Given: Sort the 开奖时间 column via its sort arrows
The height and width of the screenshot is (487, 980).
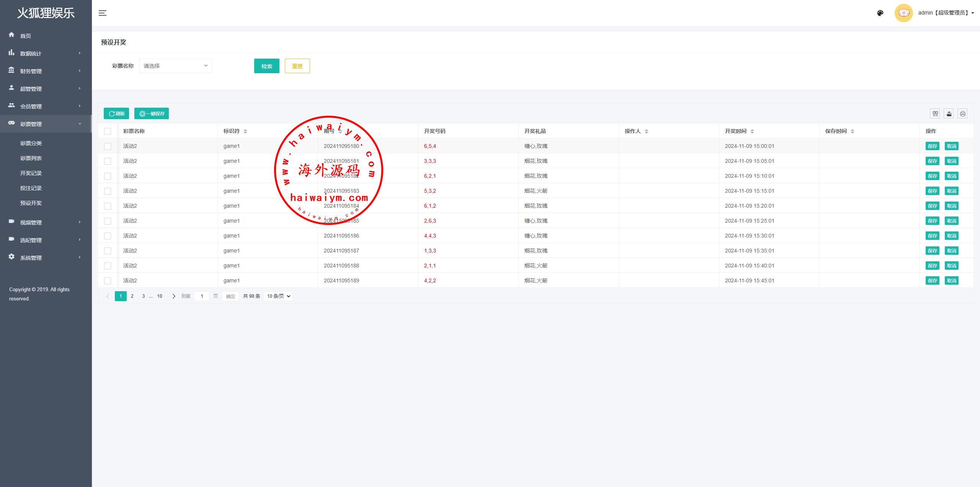Looking at the screenshot, I should (x=752, y=131).
